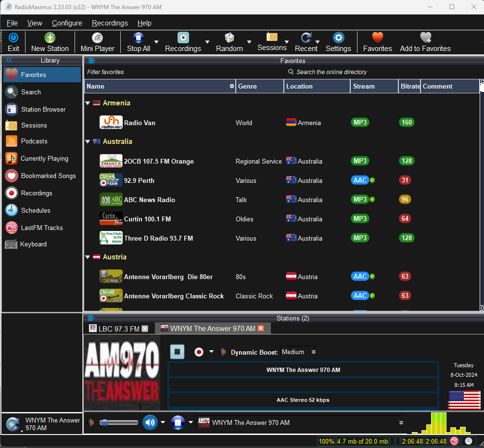The image size is (484, 448).
Task: Adjust the volume slider in the bottom bar
Action: click(x=119, y=422)
